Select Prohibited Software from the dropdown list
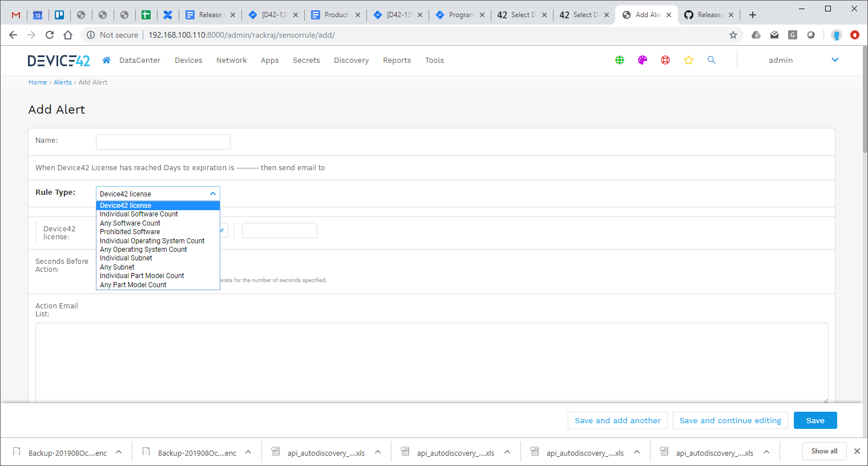 tap(130, 231)
